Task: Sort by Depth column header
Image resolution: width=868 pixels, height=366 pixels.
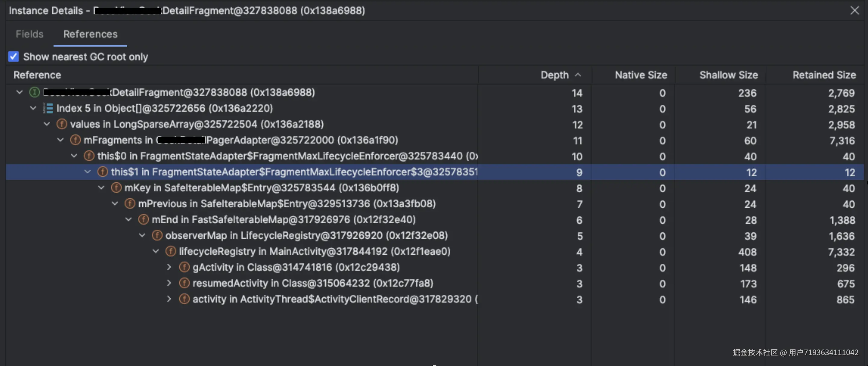Action: click(554, 75)
